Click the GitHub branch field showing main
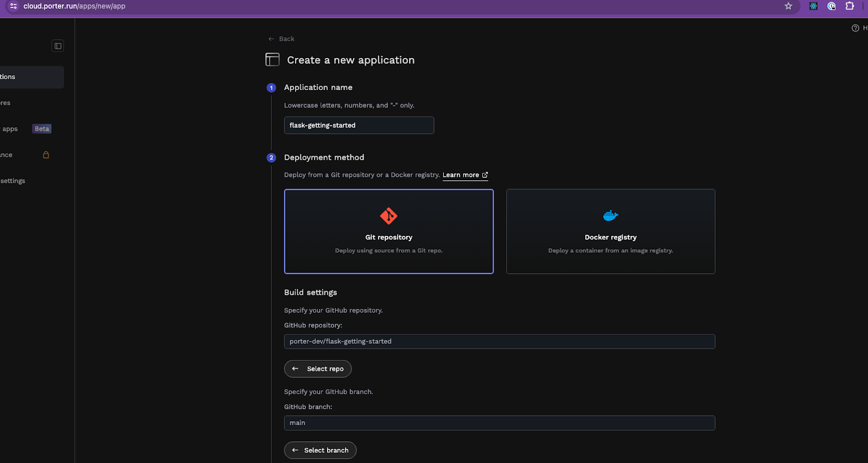868x463 pixels. (500, 423)
